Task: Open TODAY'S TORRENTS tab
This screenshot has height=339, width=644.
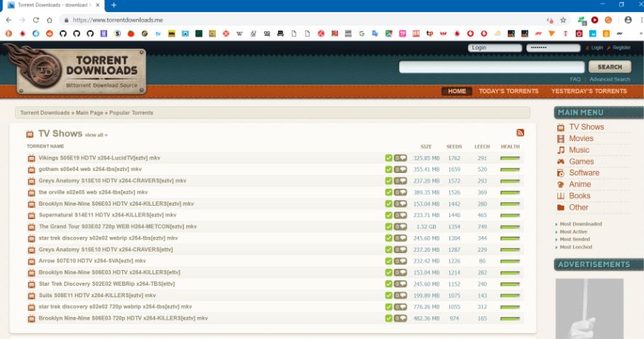Action: point(508,91)
